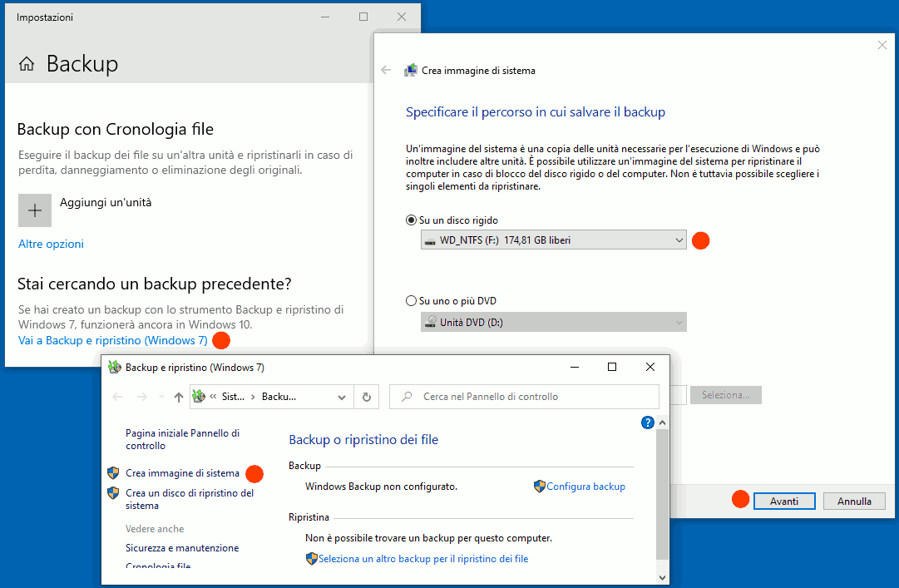Click the Sist... breadcrumb in address bar
This screenshot has height=588, width=899.
pyautogui.click(x=234, y=396)
